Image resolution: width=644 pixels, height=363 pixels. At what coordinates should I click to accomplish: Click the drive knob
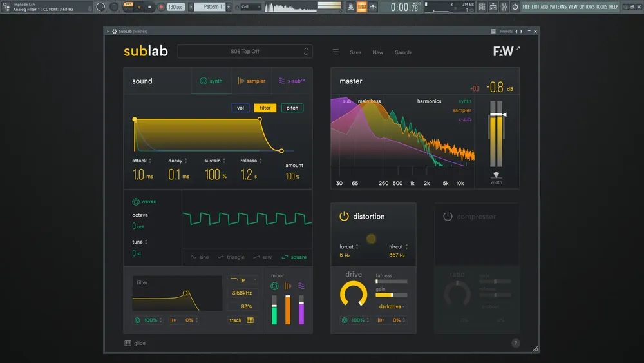[354, 294]
